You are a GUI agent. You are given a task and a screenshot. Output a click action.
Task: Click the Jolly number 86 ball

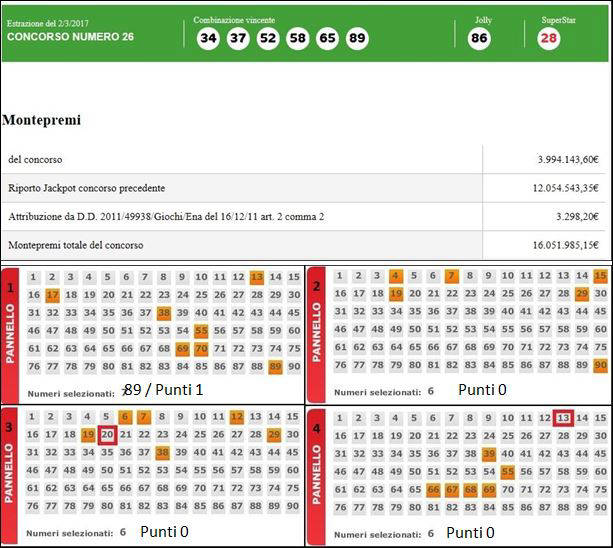(479, 39)
